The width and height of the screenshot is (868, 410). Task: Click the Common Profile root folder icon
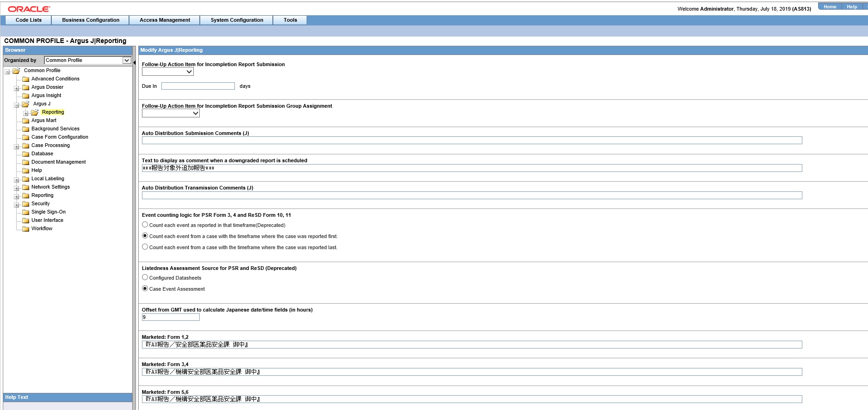[16, 71]
